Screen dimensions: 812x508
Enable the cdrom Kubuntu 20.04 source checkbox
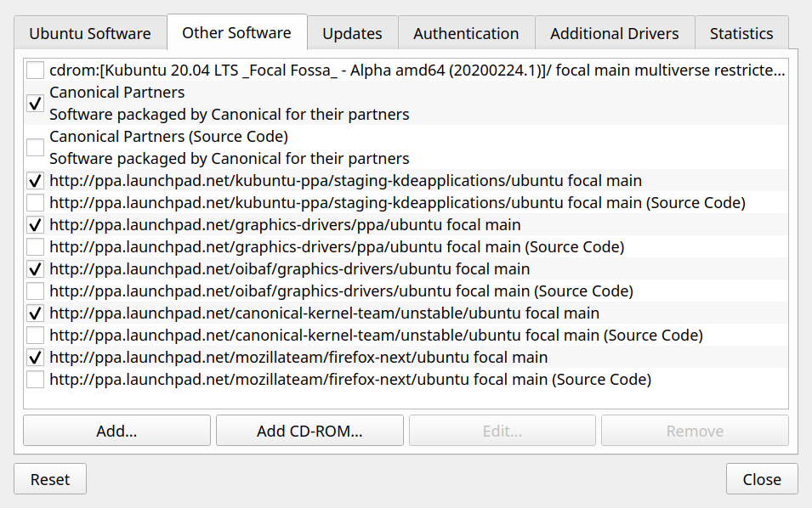(35, 71)
